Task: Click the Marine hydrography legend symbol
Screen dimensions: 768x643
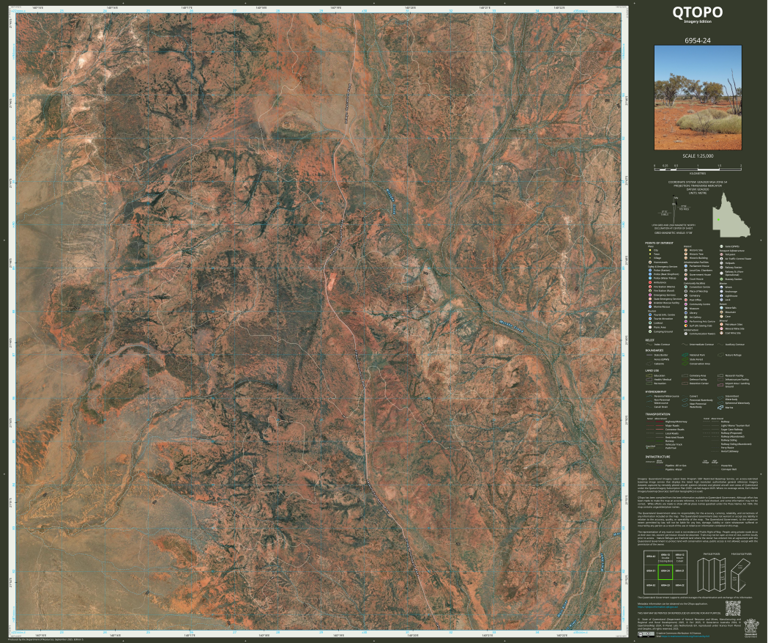Action: pos(720,407)
